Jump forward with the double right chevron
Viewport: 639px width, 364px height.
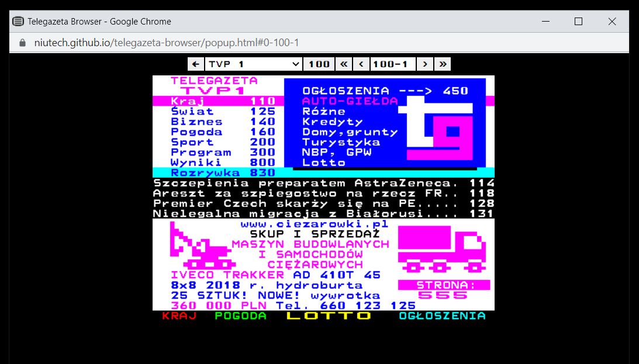[x=443, y=64]
